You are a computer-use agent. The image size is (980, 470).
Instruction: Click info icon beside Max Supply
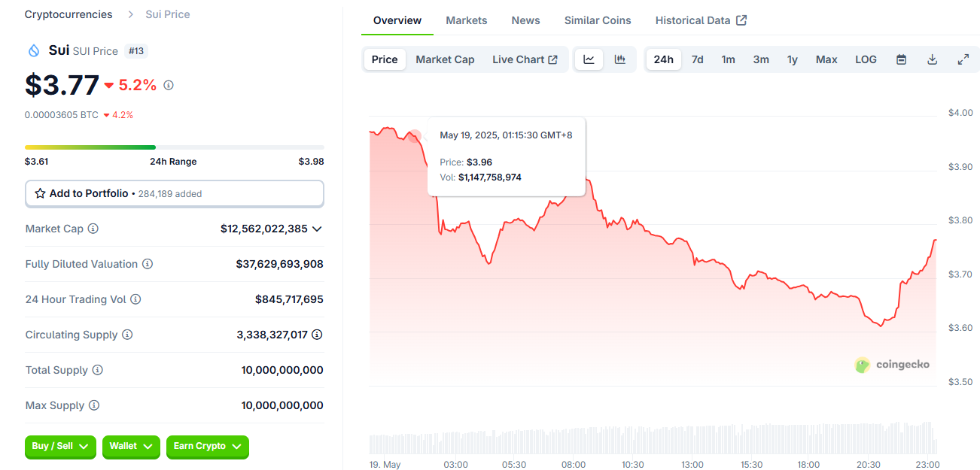pyautogui.click(x=94, y=405)
